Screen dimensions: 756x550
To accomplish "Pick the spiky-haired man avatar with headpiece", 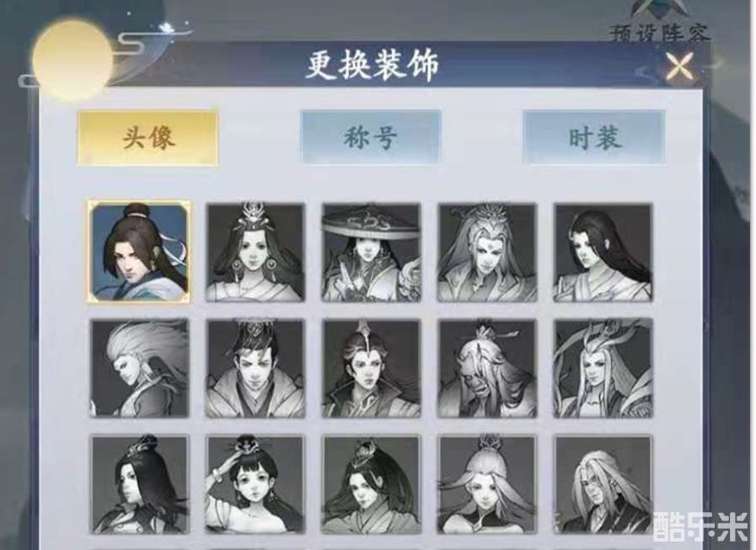I will coord(255,369).
